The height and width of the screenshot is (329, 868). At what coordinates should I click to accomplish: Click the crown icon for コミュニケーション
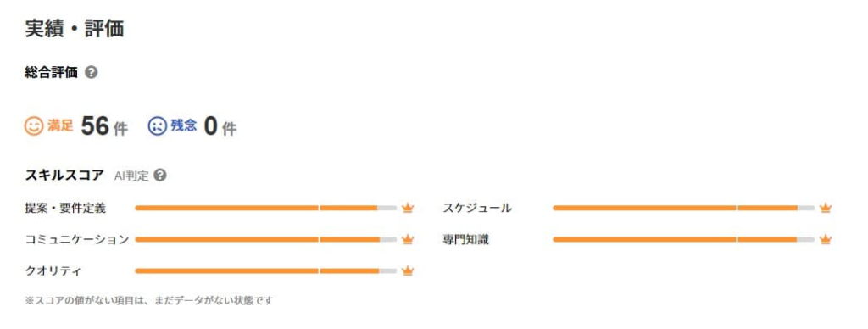click(x=408, y=239)
